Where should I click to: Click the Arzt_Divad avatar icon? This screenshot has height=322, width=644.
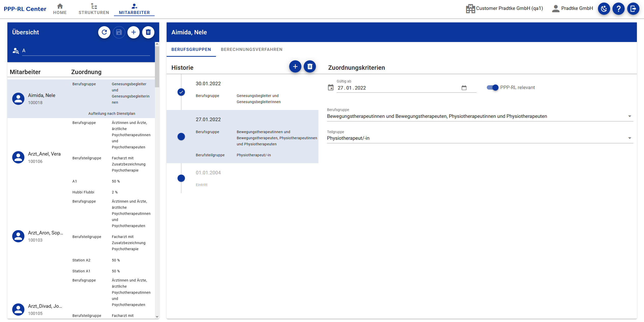[18, 310]
